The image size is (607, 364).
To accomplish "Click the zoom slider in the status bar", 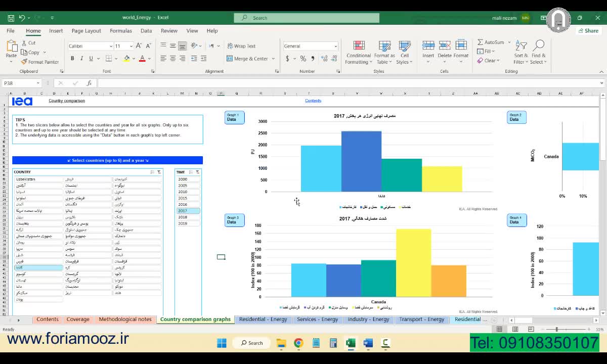I will click(x=556, y=329).
